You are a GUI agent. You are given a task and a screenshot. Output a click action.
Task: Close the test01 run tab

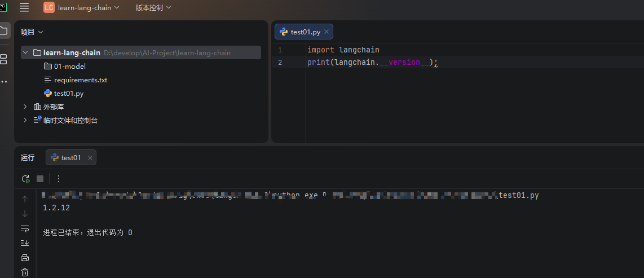pyautogui.click(x=90, y=158)
